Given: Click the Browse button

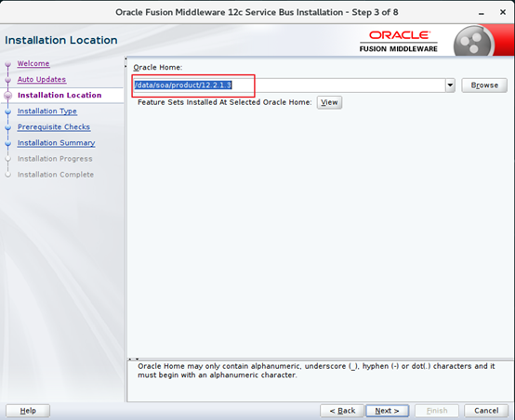Looking at the screenshot, I should click(484, 85).
